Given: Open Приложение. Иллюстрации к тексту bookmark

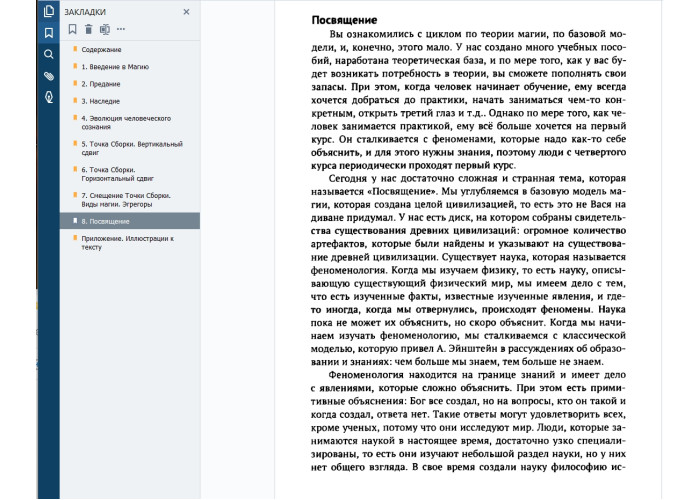Looking at the screenshot, I should pos(127,243).
